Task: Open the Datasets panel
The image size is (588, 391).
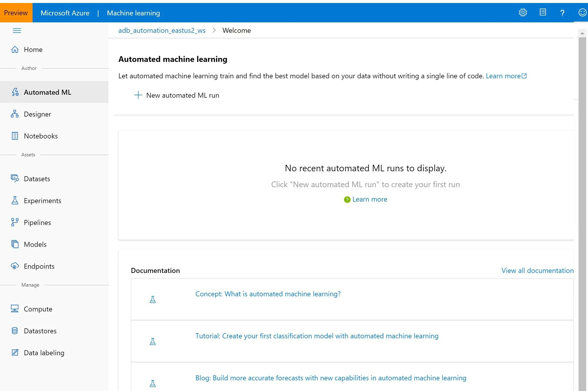Action: (x=37, y=178)
